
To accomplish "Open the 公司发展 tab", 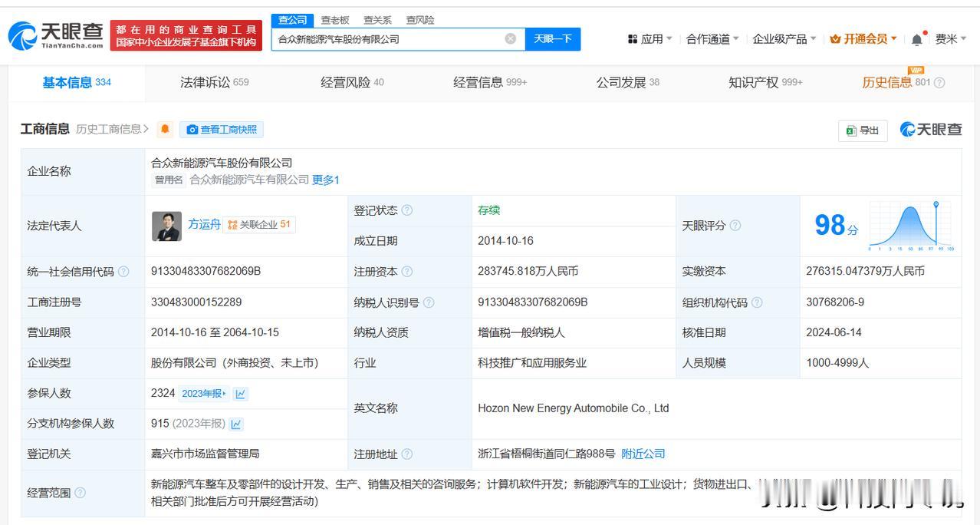I will [x=628, y=82].
